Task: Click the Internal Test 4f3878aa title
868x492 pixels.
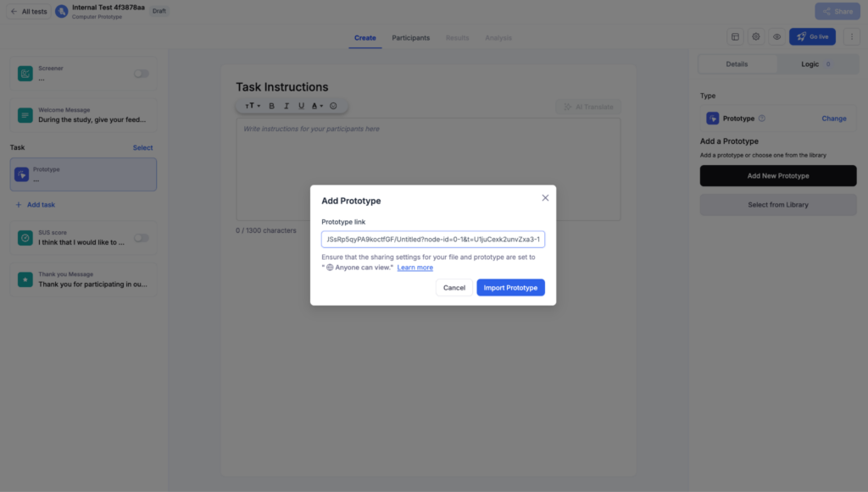Action: pos(108,8)
